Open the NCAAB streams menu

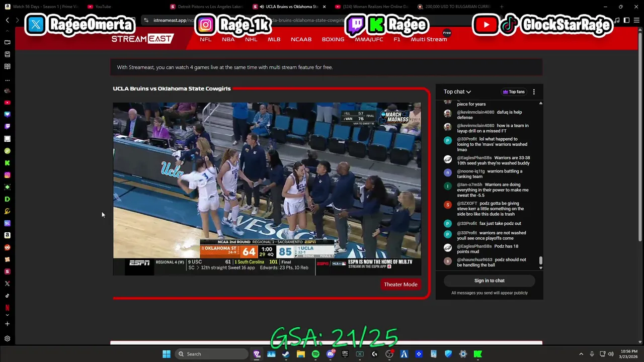301,39
